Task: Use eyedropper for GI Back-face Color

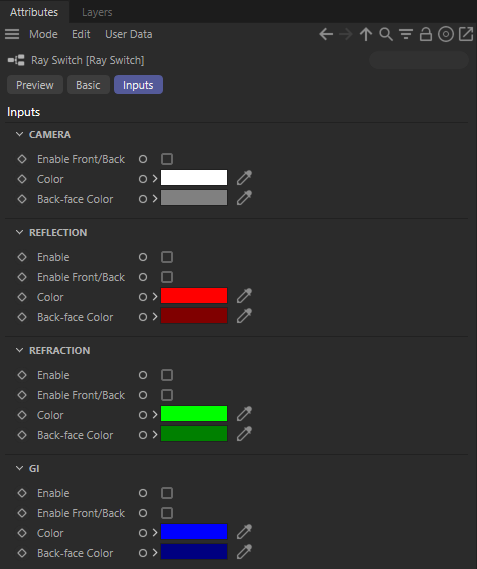Action: click(244, 552)
